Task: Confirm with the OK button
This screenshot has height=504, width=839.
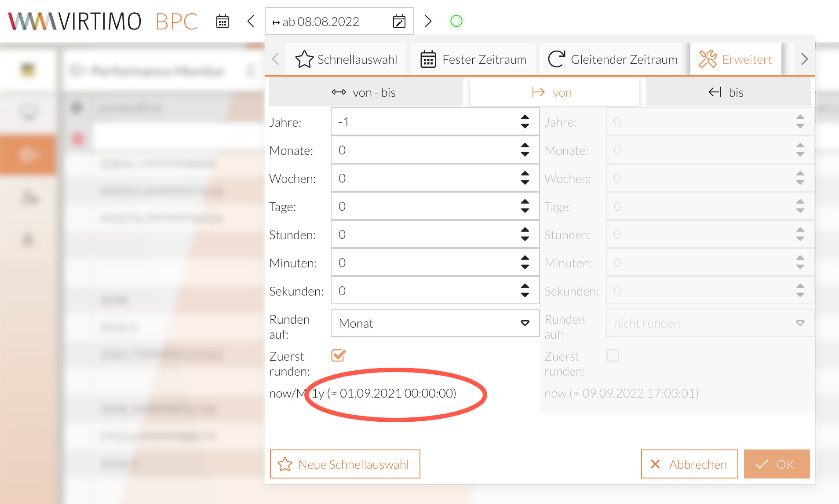Action: click(x=776, y=464)
